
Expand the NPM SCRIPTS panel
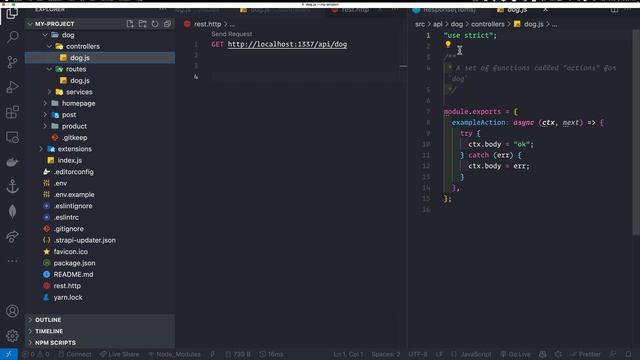point(100,342)
